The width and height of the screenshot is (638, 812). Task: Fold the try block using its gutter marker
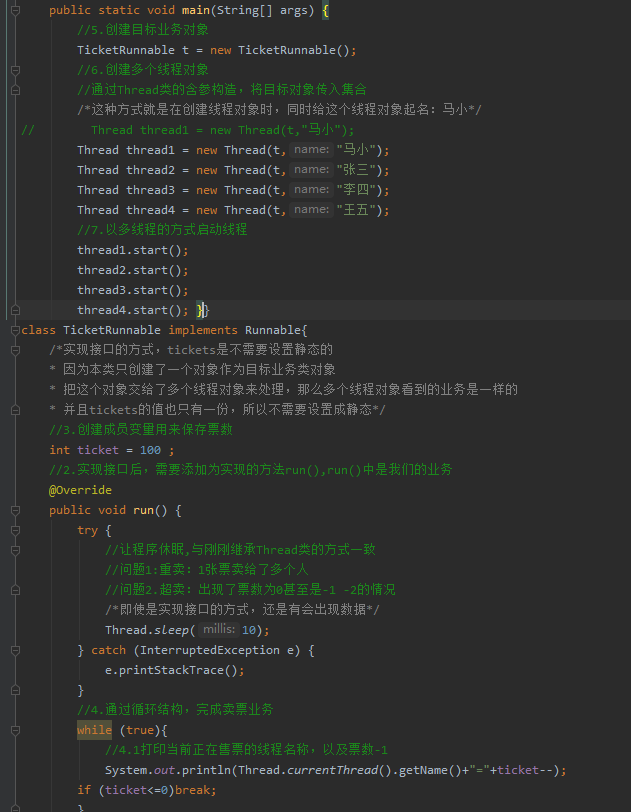[x=16, y=530]
